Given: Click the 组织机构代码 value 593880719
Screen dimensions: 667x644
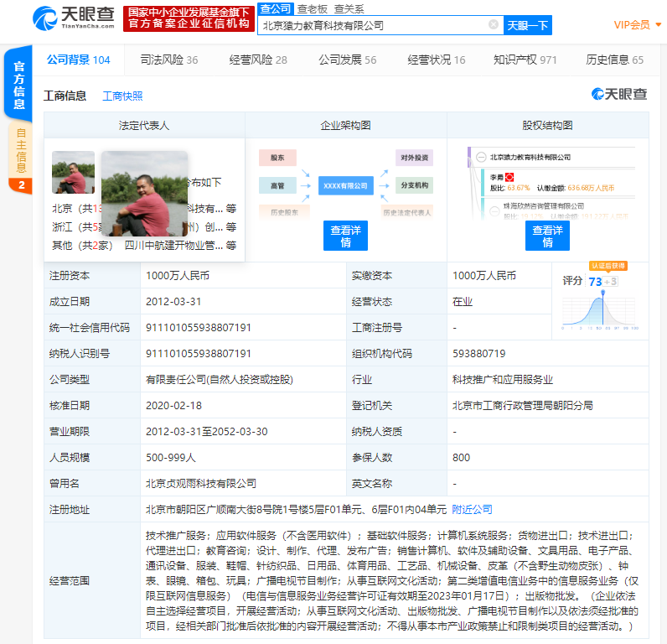Looking at the screenshot, I should (479, 353).
